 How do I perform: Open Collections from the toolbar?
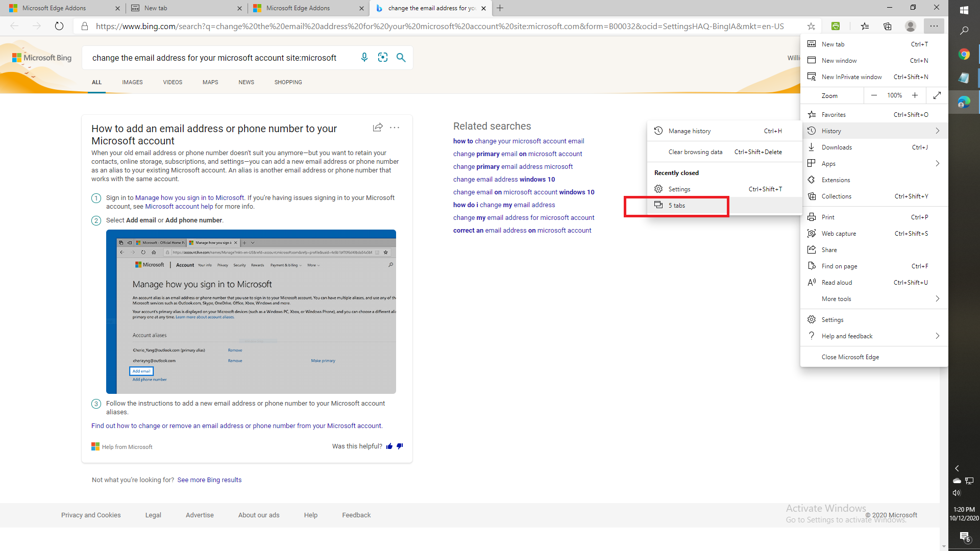888,26
